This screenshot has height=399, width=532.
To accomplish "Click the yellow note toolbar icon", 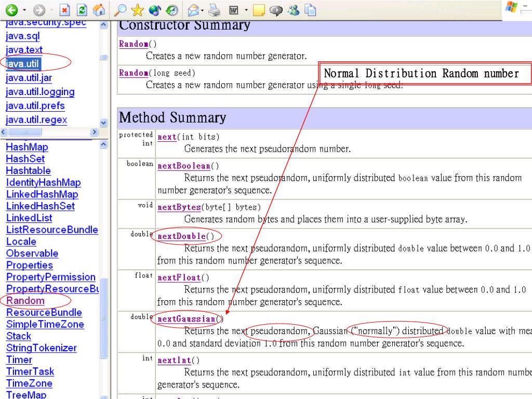I will tap(259, 10).
